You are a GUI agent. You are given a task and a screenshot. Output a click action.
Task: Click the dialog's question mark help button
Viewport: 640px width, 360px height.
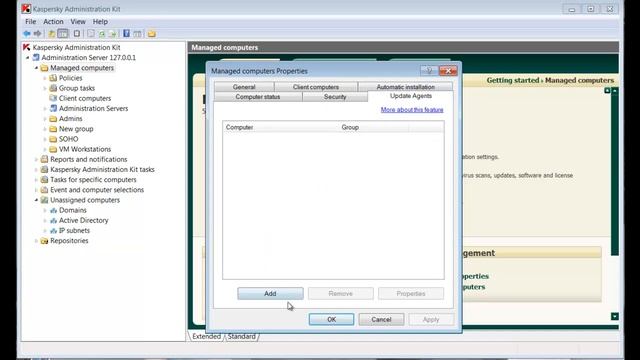[x=429, y=71]
